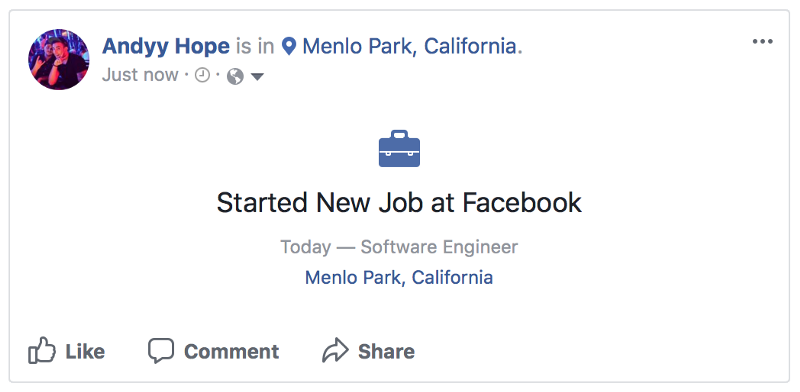This screenshot has width=800, height=392.
Task: Click the words 'is in' in the header
Action: 255,46
